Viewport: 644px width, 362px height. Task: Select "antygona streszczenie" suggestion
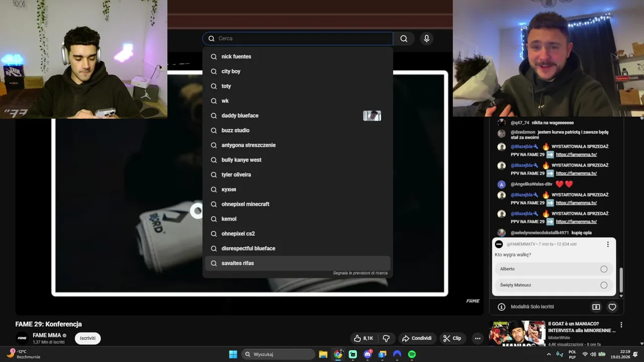[x=298, y=145]
